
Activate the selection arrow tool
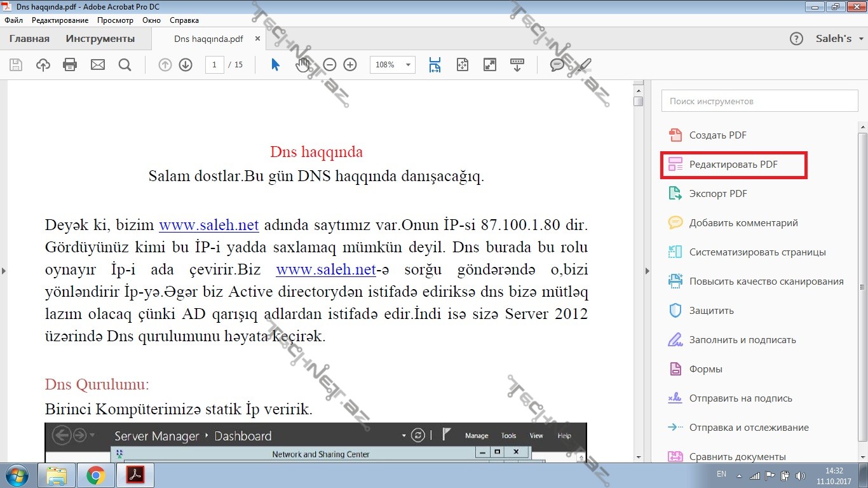pos(275,65)
